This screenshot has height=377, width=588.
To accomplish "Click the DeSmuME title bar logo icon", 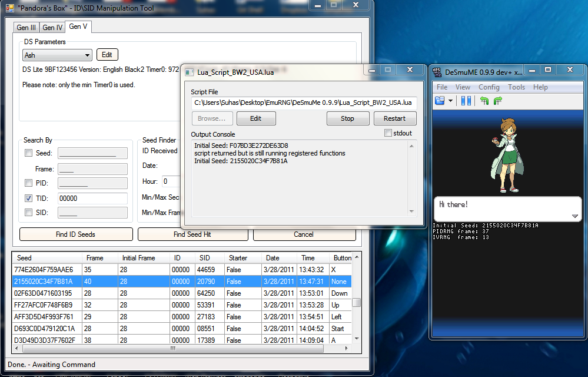I will [437, 72].
